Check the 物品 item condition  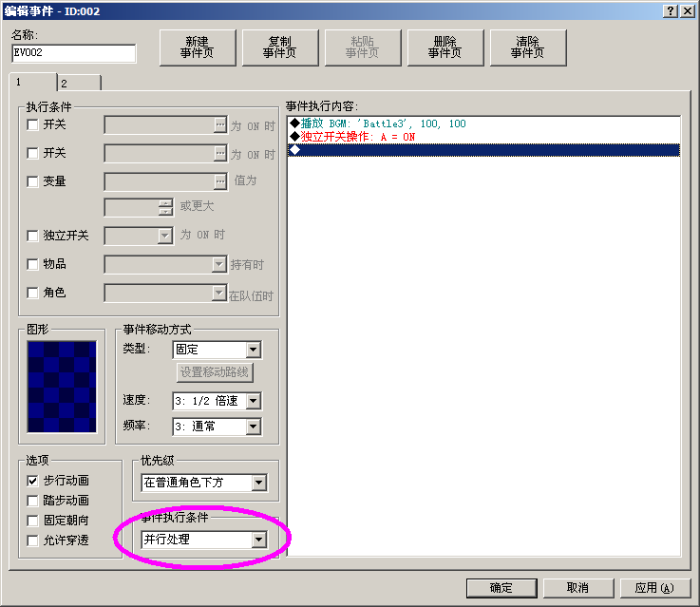pyautogui.click(x=32, y=264)
